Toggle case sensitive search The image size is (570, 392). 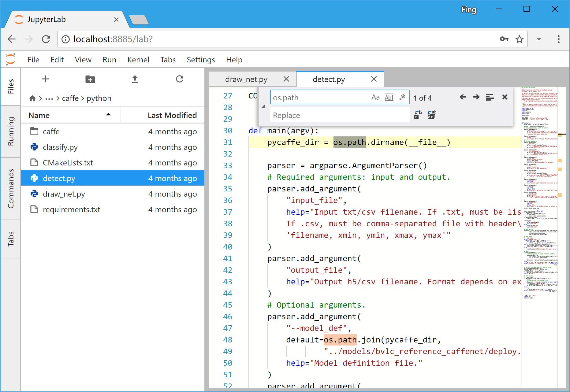pos(376,97)
